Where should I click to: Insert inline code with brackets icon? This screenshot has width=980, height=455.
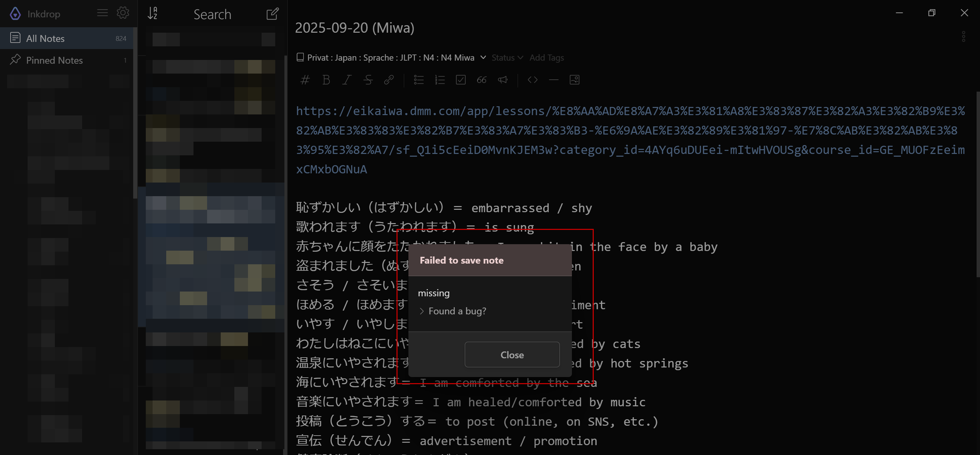533,80
